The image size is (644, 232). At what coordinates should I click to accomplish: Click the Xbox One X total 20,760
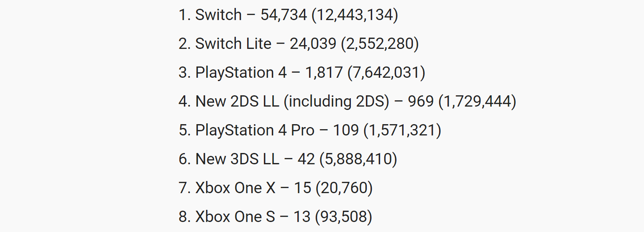pos(344,188)
